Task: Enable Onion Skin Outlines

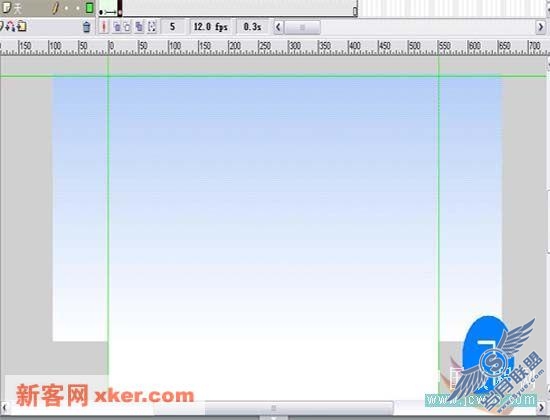Action: [x=127, y=27]
